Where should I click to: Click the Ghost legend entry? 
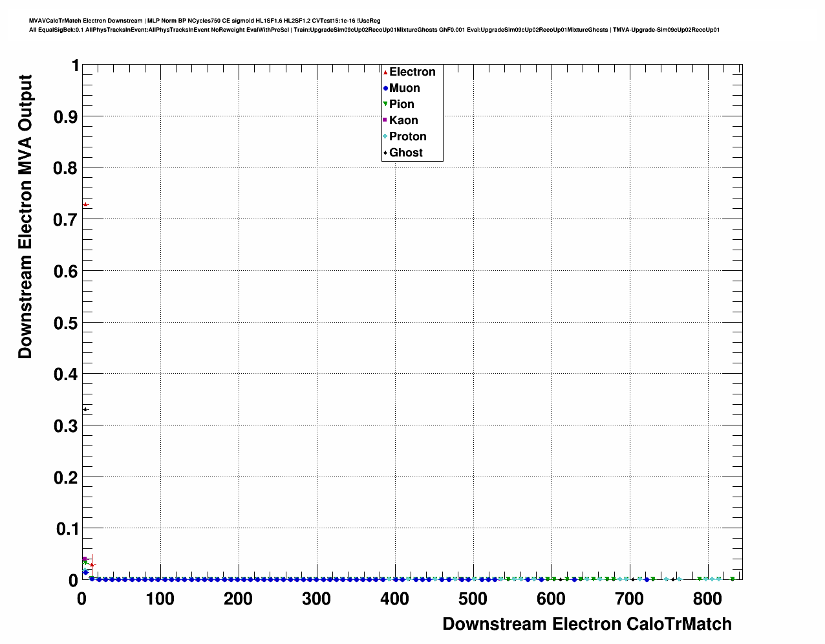pos(403,153)
